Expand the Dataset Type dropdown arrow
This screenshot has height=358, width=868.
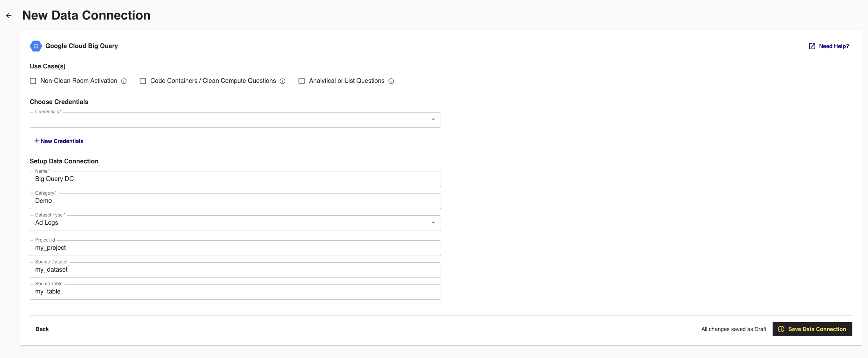click(433, 223)
